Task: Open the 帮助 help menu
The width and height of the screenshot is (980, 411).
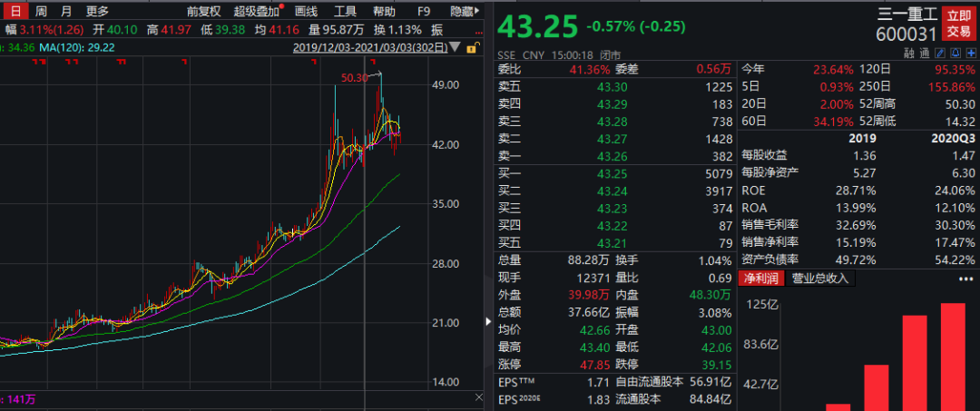Action: coord(384,11)
